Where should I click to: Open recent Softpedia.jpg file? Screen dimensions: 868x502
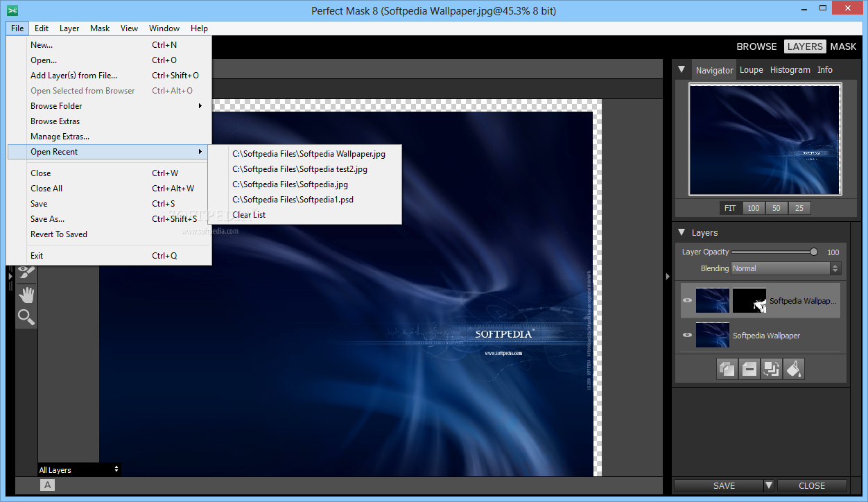[x=305, y=184]
